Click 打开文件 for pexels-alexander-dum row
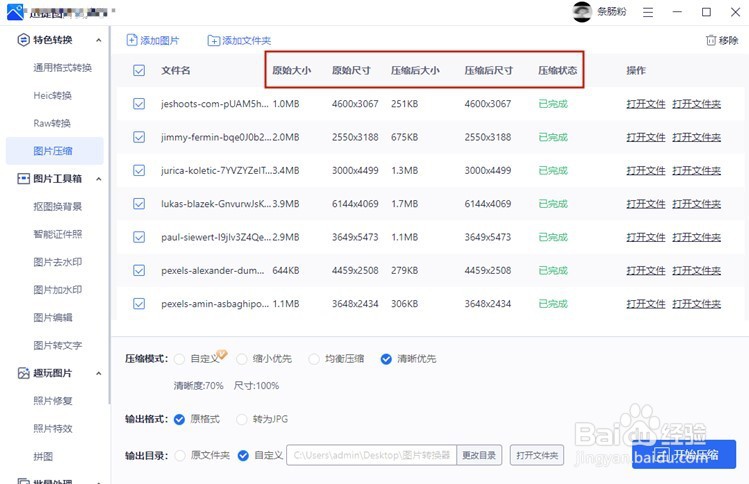This screenshot has width=749, height=484. [646, 271]
